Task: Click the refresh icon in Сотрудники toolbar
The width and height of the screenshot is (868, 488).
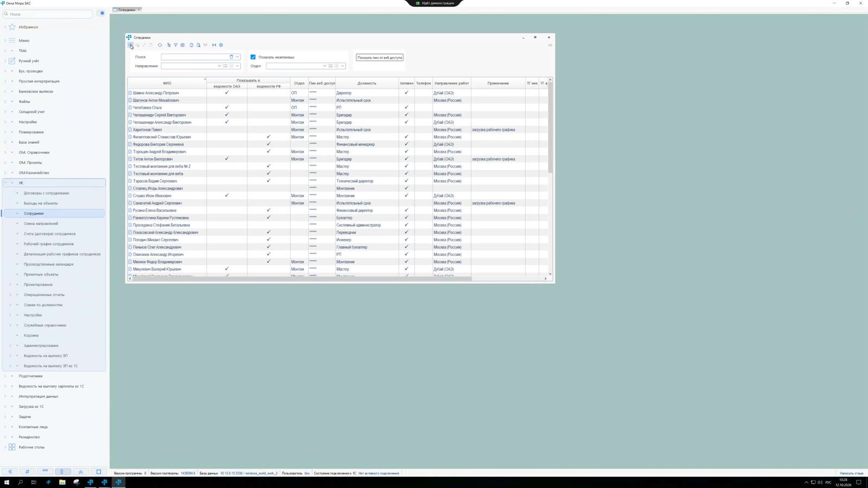Action: (160, 45)
